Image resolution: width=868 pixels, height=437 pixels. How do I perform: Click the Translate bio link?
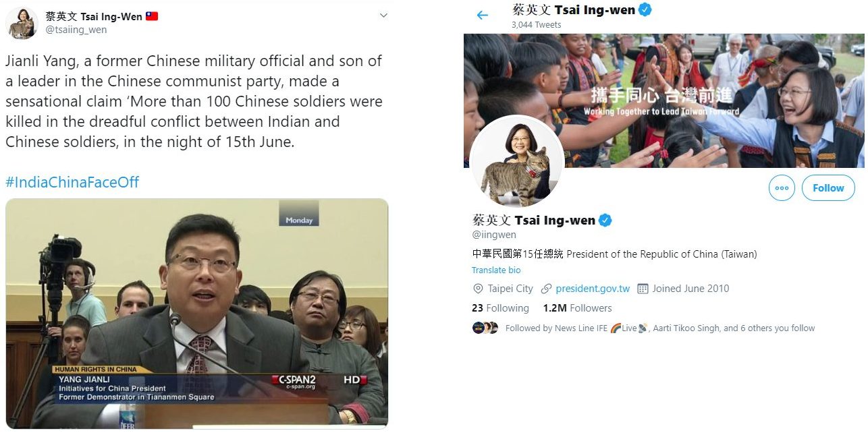pyautogui.click(x=496, y=270)
